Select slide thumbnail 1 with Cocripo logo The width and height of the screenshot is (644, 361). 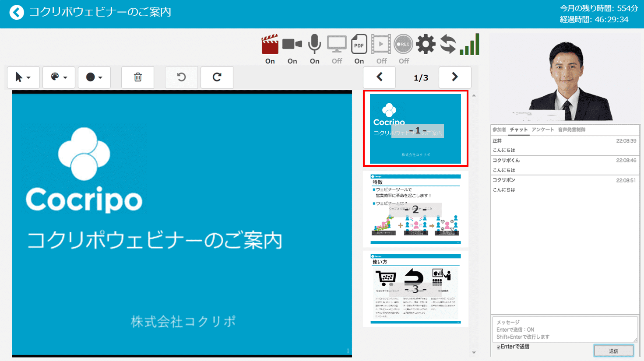(x=415, y=129)
